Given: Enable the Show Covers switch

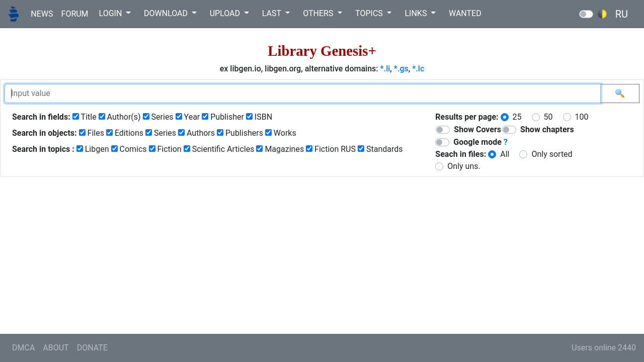Looking at the screenshot, I should click(443, 130).
